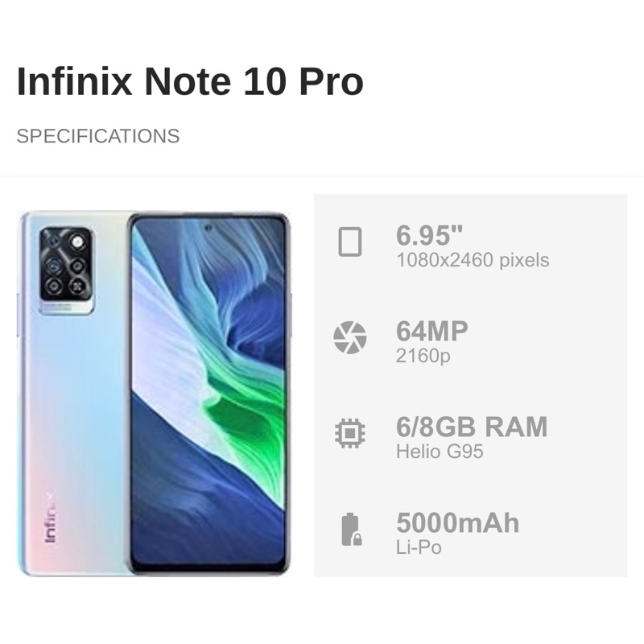Image resolution: width=644 pixels, height=644 pixels.
Task: Open the phone front screen image
Action: 208,393
